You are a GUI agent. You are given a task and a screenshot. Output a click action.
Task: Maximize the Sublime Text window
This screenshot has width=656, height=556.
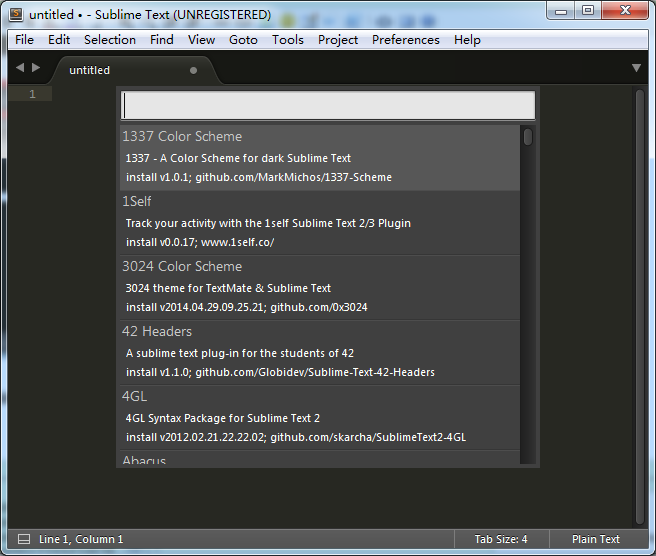pos(588,10)
